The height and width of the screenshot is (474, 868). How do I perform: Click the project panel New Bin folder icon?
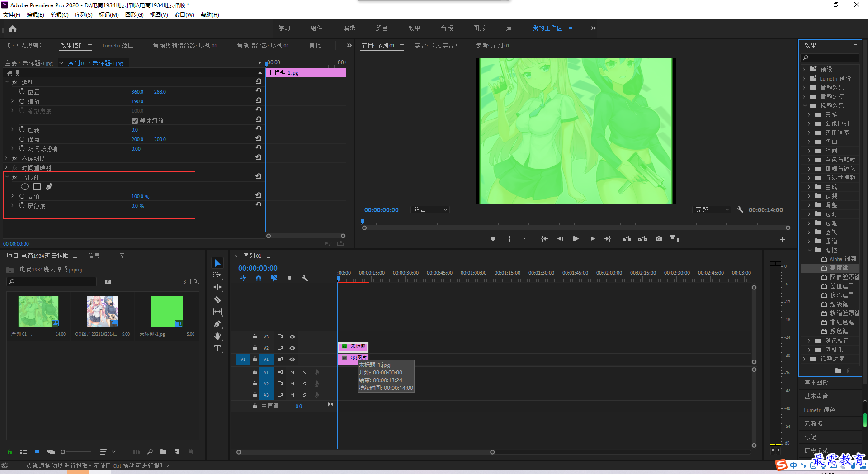tap(163, 451)
